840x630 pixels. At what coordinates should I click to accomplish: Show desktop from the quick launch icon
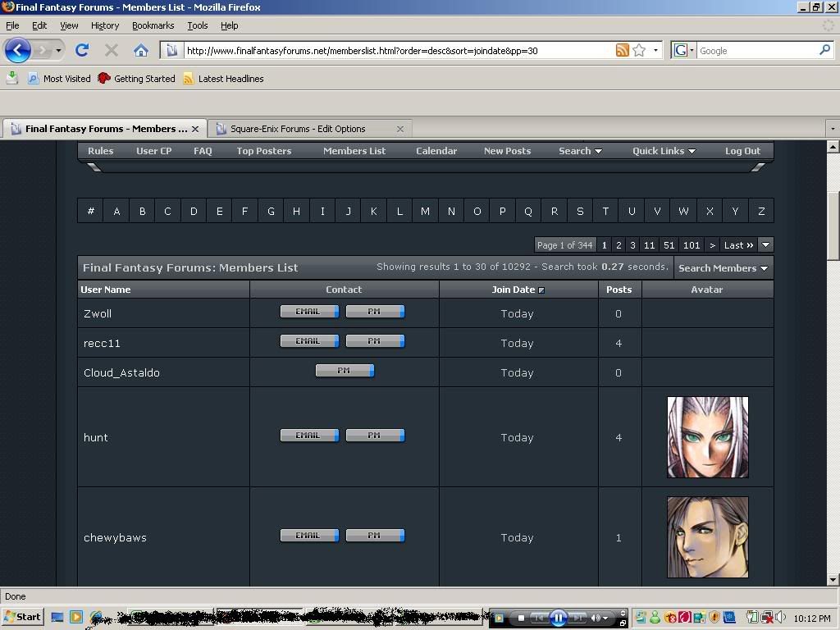(57, 617)
